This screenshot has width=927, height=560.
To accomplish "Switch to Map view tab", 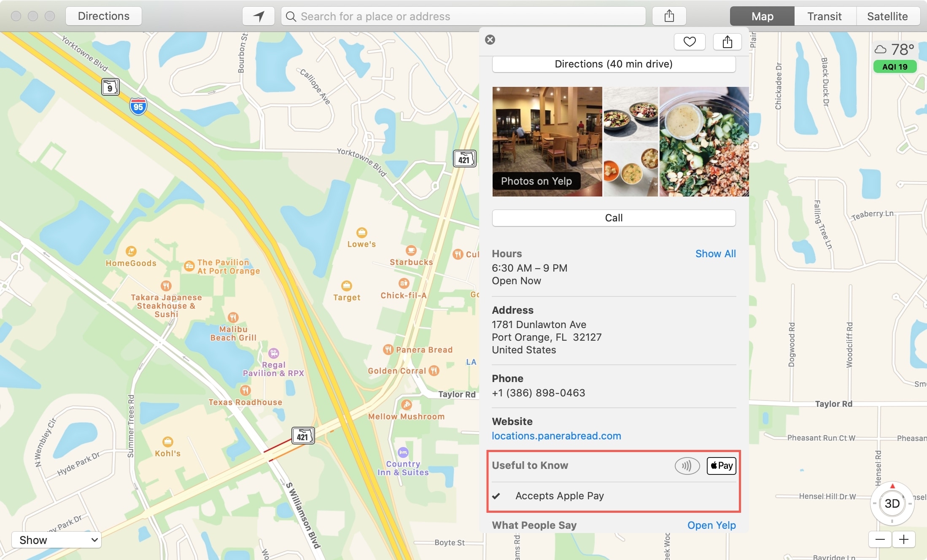I will point(762,16).
